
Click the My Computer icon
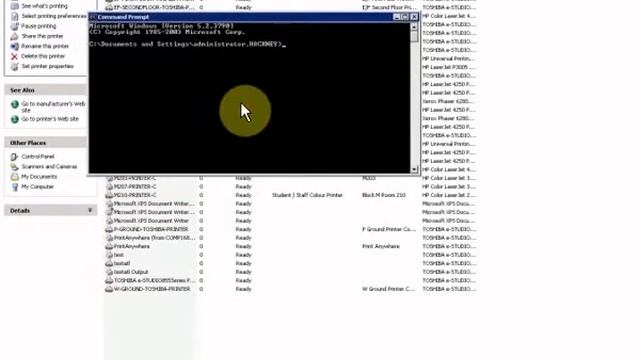(14, 187)
